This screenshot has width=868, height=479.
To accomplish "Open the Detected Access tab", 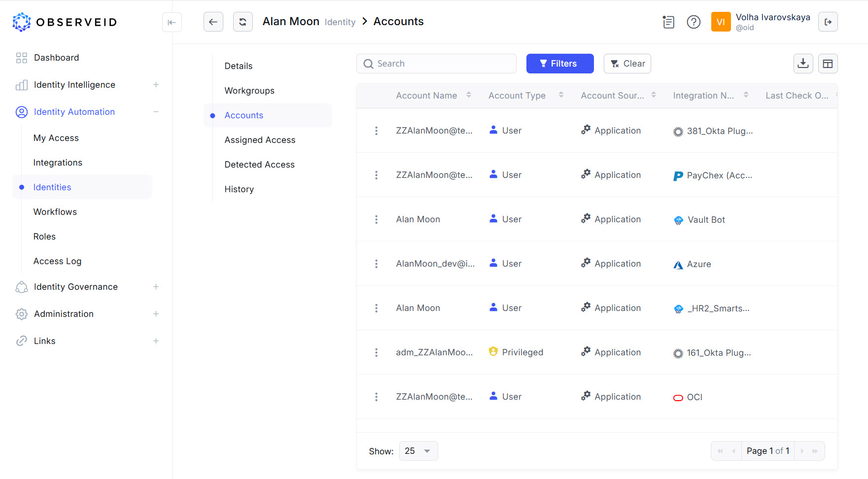I will point(259,165).
